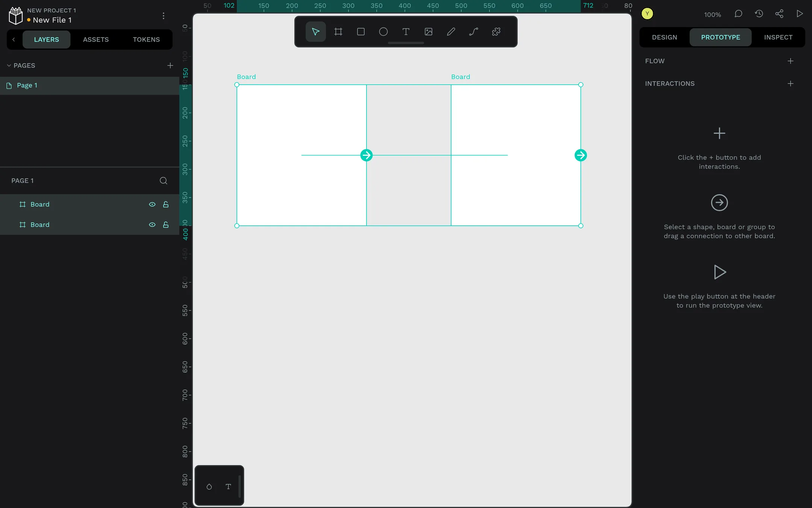Switch to the Assets tab
Image resolution: width=812 pixels, height=508 pixels.
(x=96, y=40)
